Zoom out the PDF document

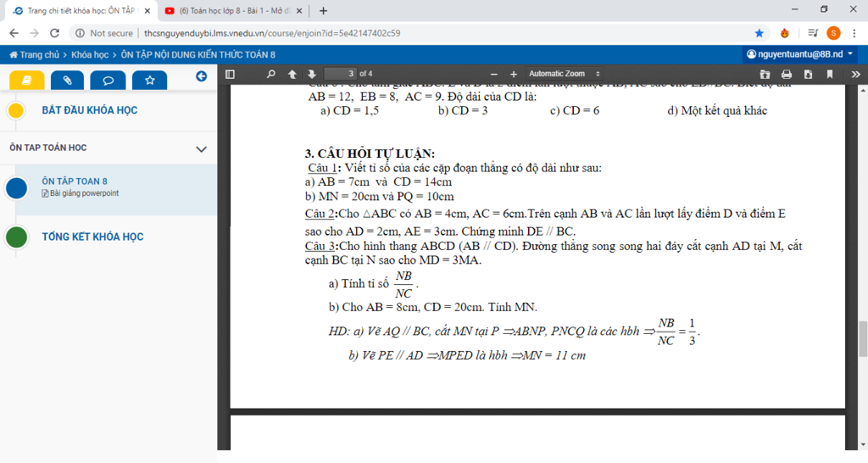pyautogui.click(x=494, y=74)
